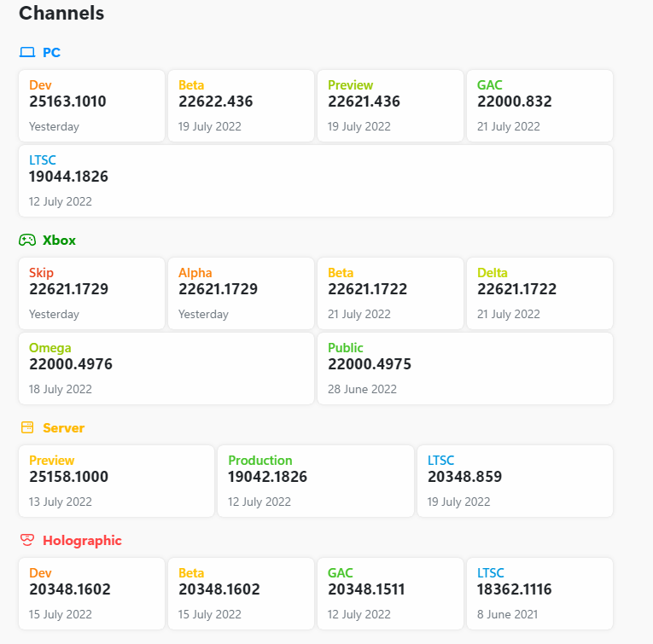Screen dimensions: 653x644
Task: Open the Holographic channel heading link
Action: tap(82, 541)
